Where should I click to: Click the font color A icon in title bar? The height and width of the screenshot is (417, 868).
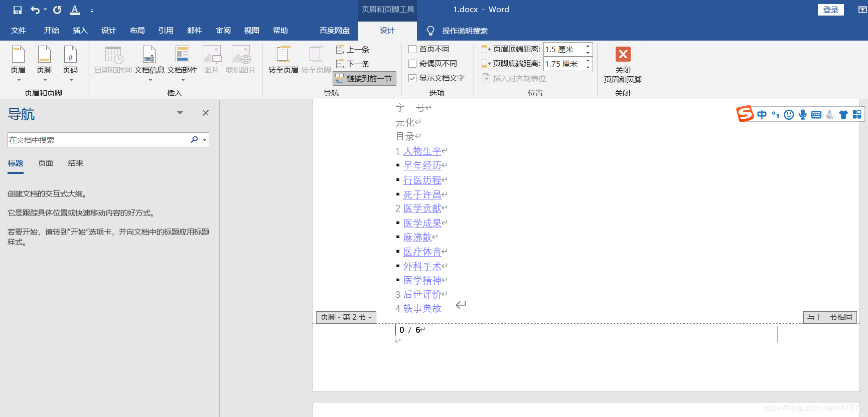coord(75,10)
